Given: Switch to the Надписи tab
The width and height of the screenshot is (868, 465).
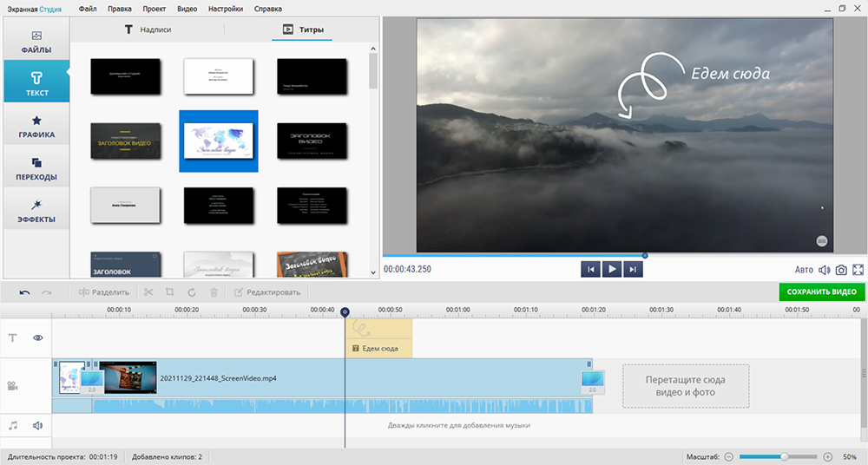Looking at the screenshot, I should coord(148,29).
